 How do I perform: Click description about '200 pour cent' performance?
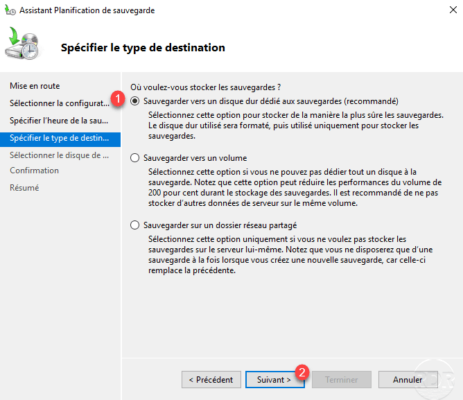295,187
